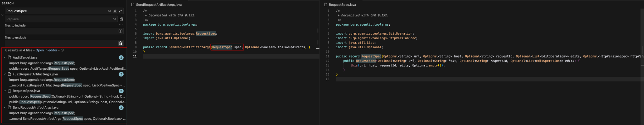Click 'import java.util.Optional;' in SendRequestArtifactArgs editor
This screenshot has height=125, width=644.
(x=167, y=38)
